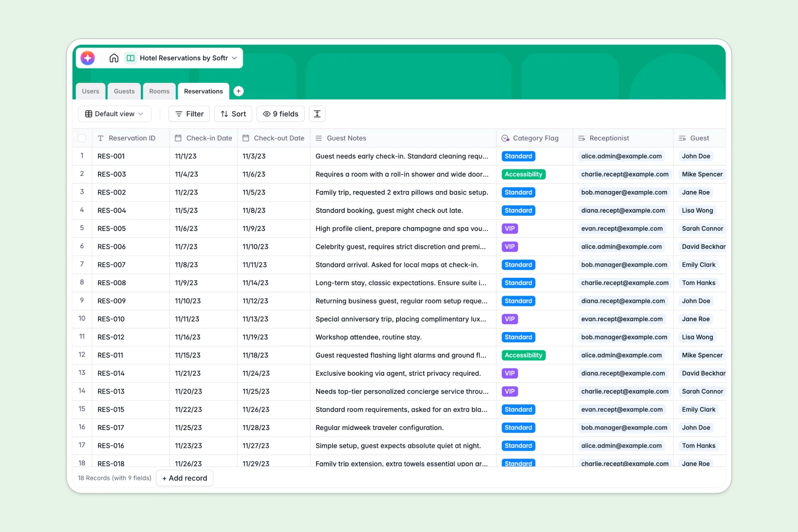
Task: Click note 'Standard booking, guest might check out late.'
Action: pos(389,211)
